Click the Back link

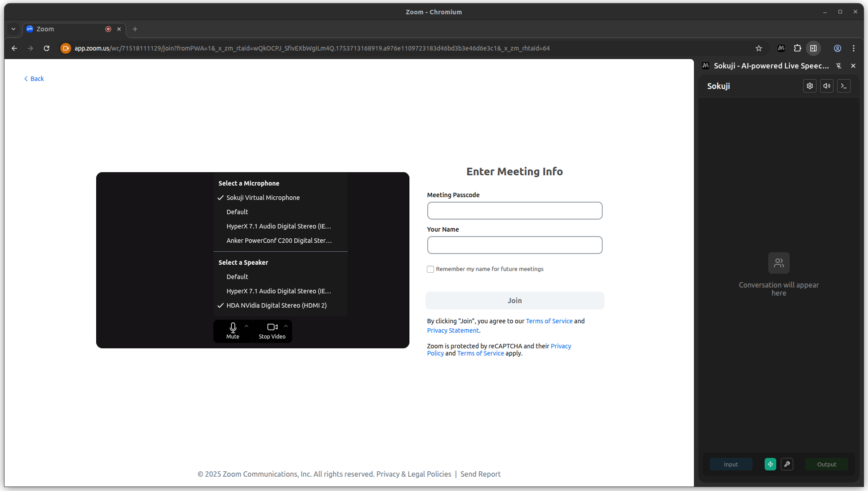[34, 79]
